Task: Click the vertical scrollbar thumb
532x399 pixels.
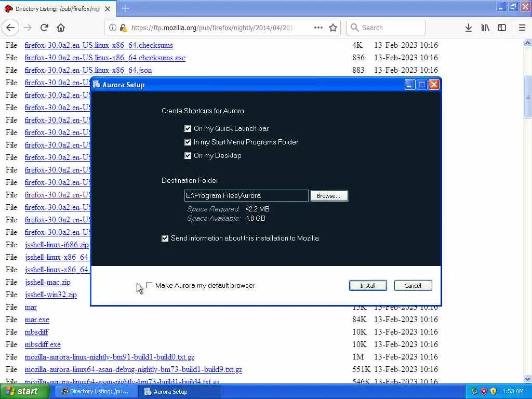Action: (527, 97)
